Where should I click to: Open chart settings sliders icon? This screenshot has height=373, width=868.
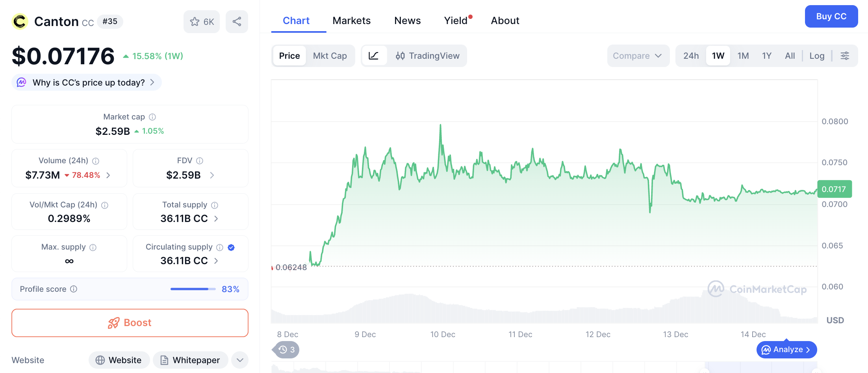click(845, 56)
